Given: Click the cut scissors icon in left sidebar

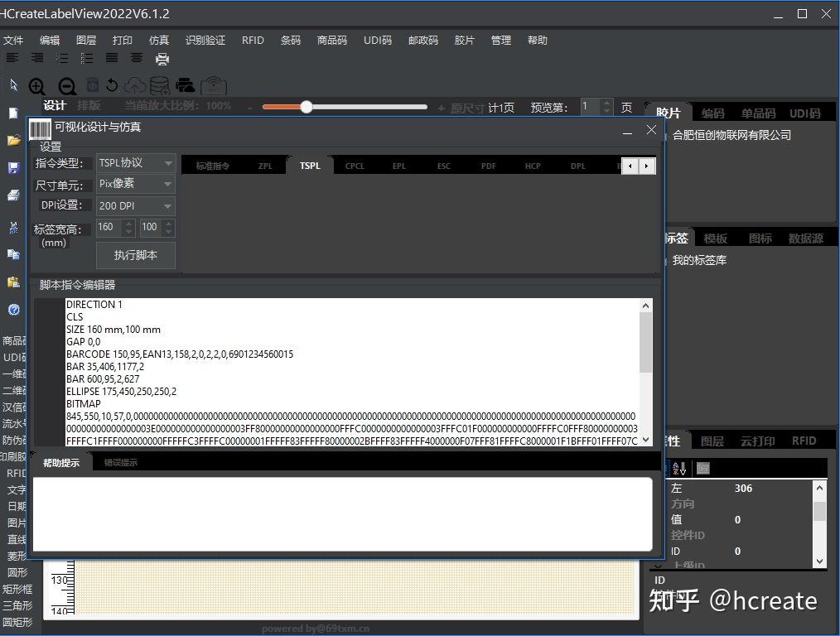Looking at the screenshot, I should point(13,228).
